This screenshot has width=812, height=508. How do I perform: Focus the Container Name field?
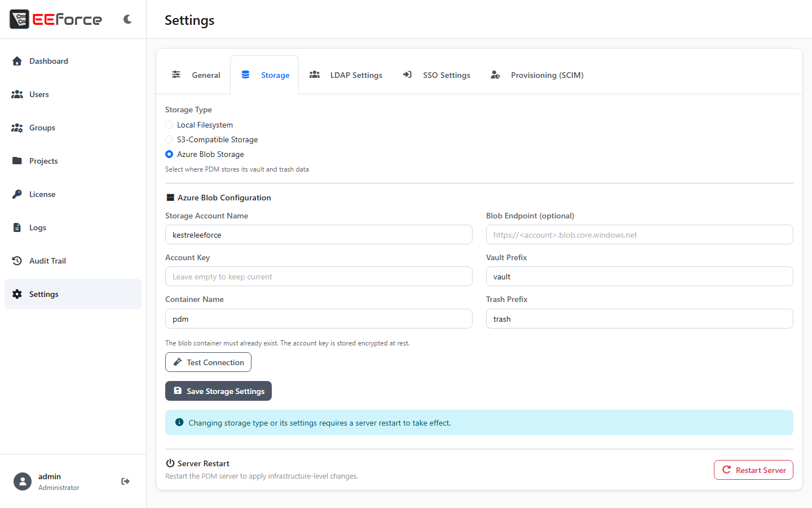[x=319, y=319]
